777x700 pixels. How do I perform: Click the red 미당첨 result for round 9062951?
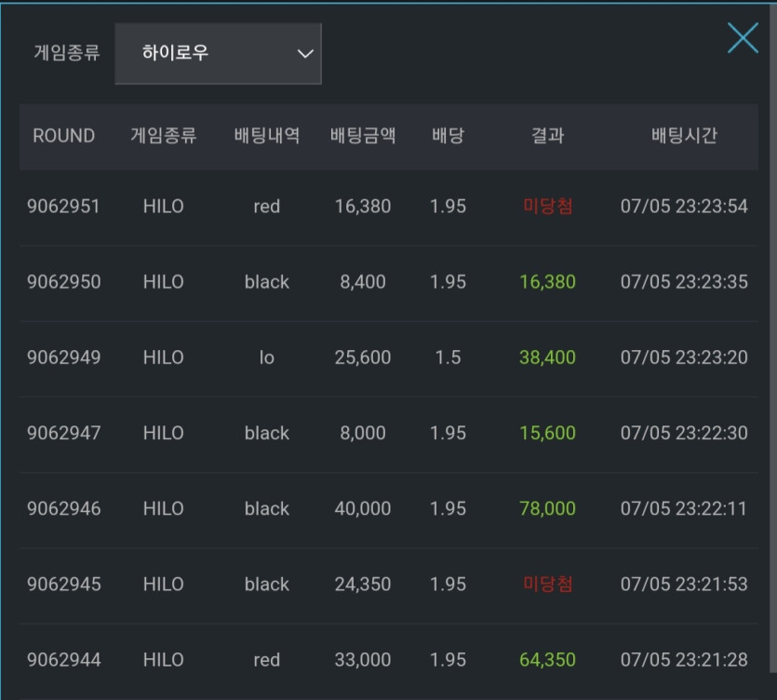point(547,207)
